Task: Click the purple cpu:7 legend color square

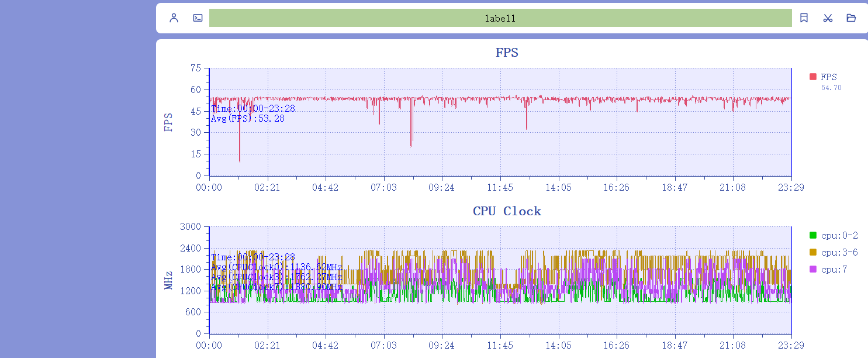Action: tap(812, 269)
